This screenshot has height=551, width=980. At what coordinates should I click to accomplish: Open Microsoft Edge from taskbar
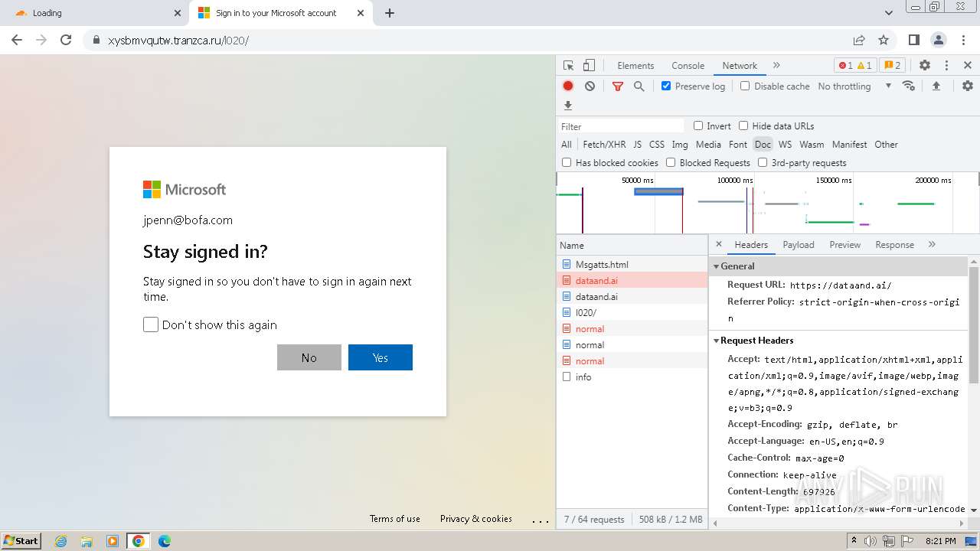click(164, 541)
